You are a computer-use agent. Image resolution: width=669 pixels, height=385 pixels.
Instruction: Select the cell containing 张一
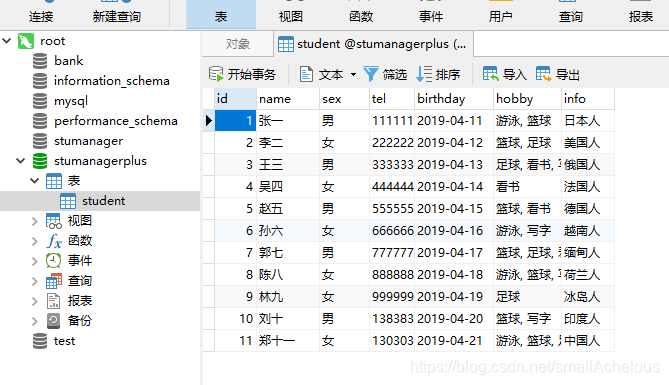[288, 121]
